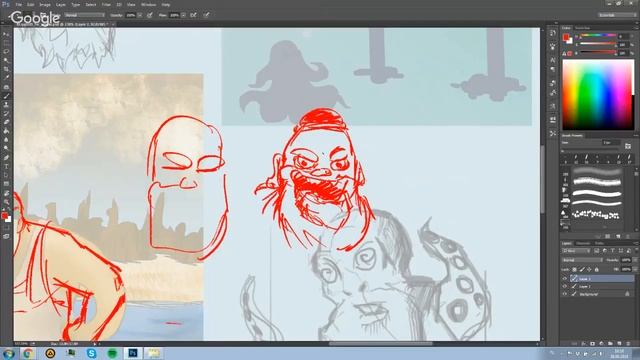Select the Eraser tool
Viewport: 640px width, 360px height.
click(6, 122)
